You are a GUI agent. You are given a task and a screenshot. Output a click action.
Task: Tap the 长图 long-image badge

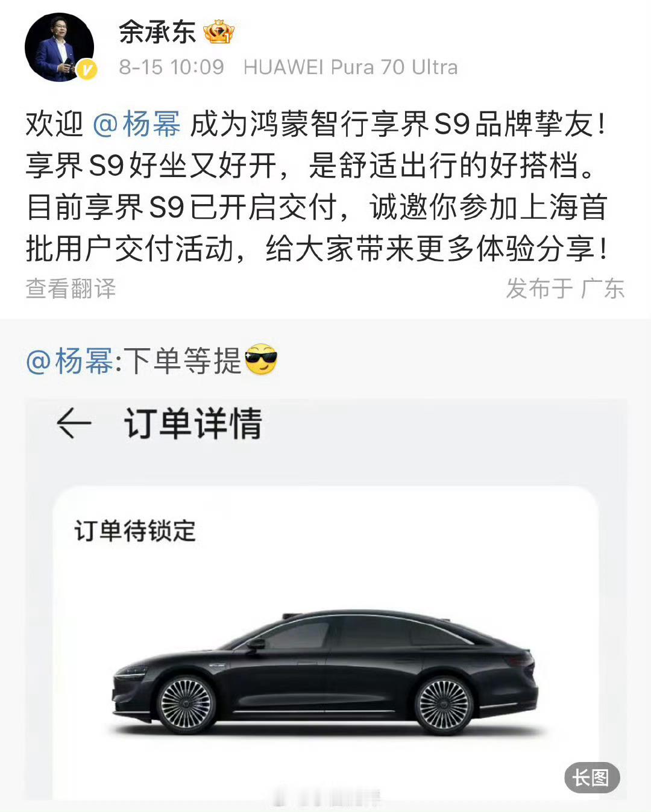coord(592,778)
